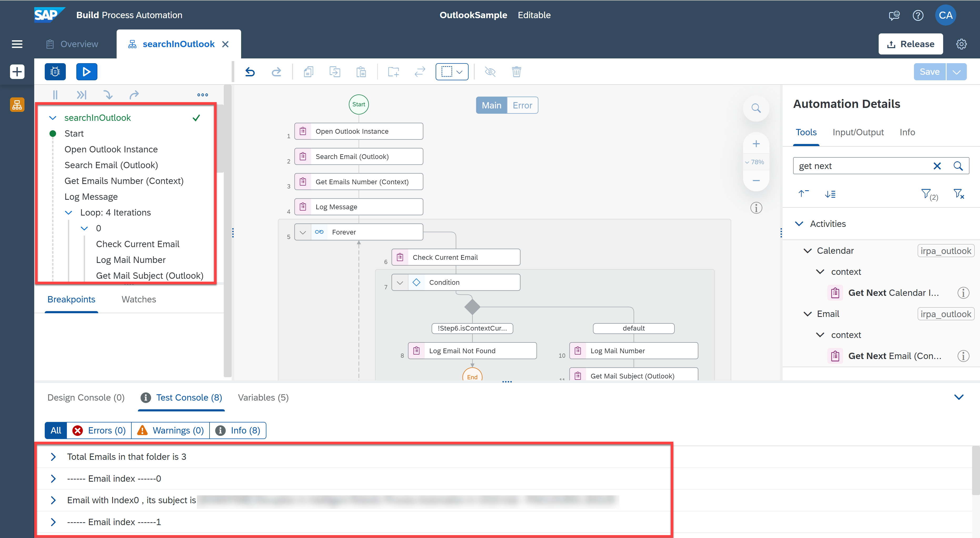Switch to the Overview tab
The width and height of the screenshot is (980, 538).
click(x=72, y=44)
